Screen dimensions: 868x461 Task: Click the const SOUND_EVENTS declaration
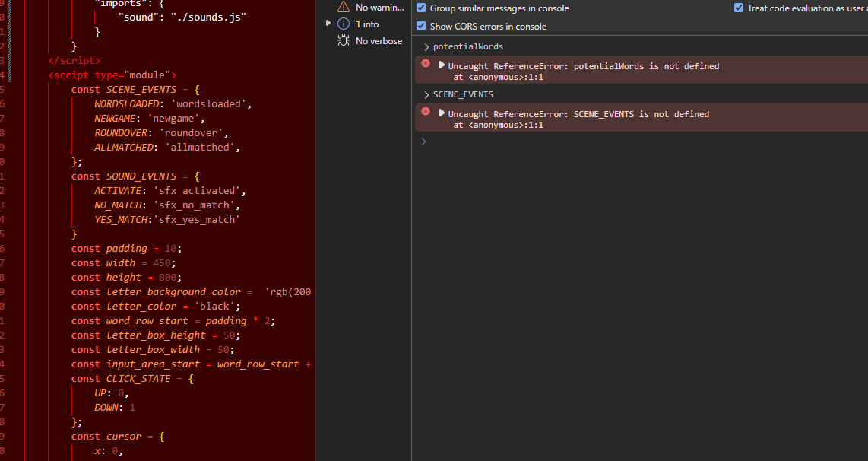pyautogui.click(x=135, y=176)
